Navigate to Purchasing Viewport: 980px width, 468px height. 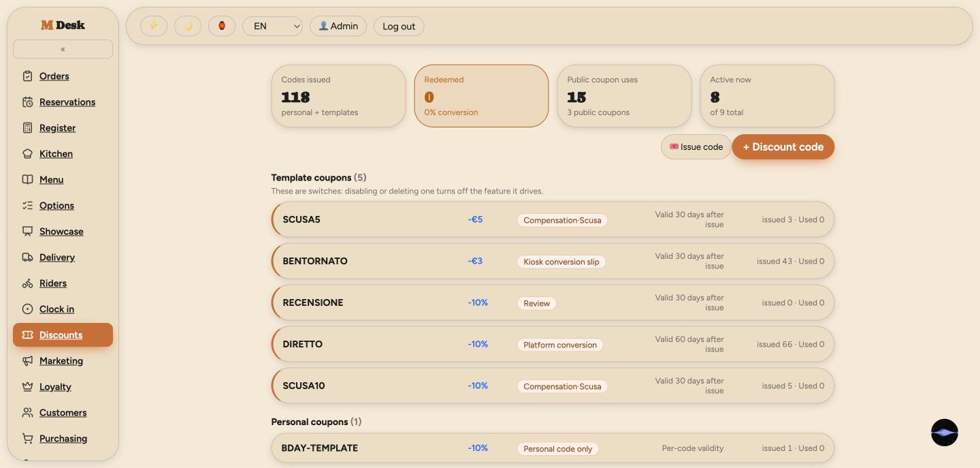[63, 439]
